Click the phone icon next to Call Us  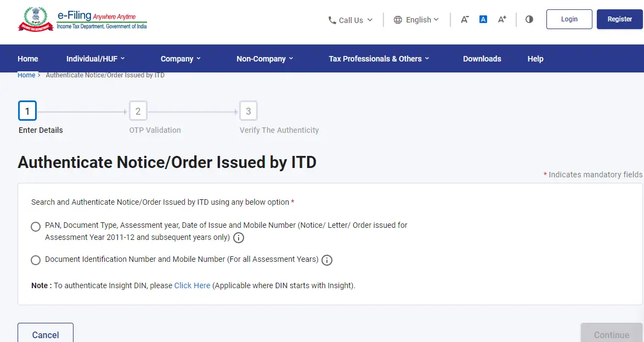click(331, 20)
